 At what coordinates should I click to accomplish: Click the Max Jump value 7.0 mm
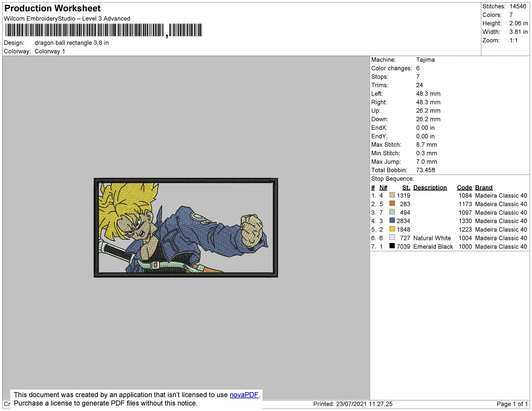click(x=426, y=162)
